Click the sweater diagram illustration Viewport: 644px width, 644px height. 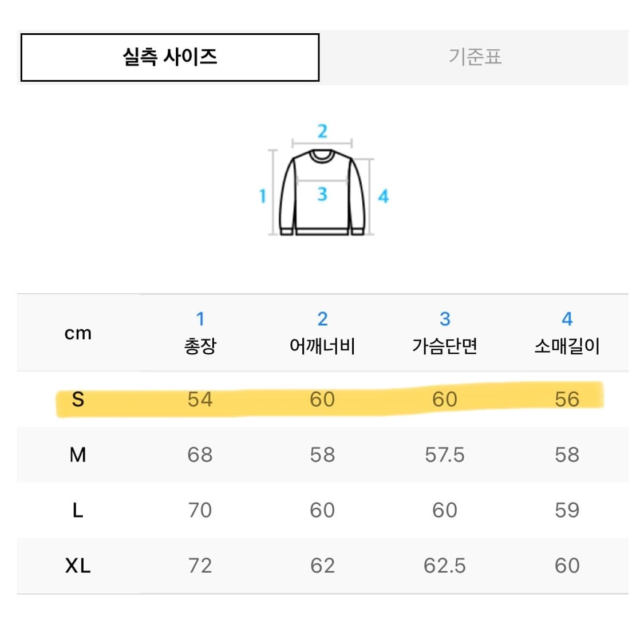pyautogui.click(x=322, y=192)
